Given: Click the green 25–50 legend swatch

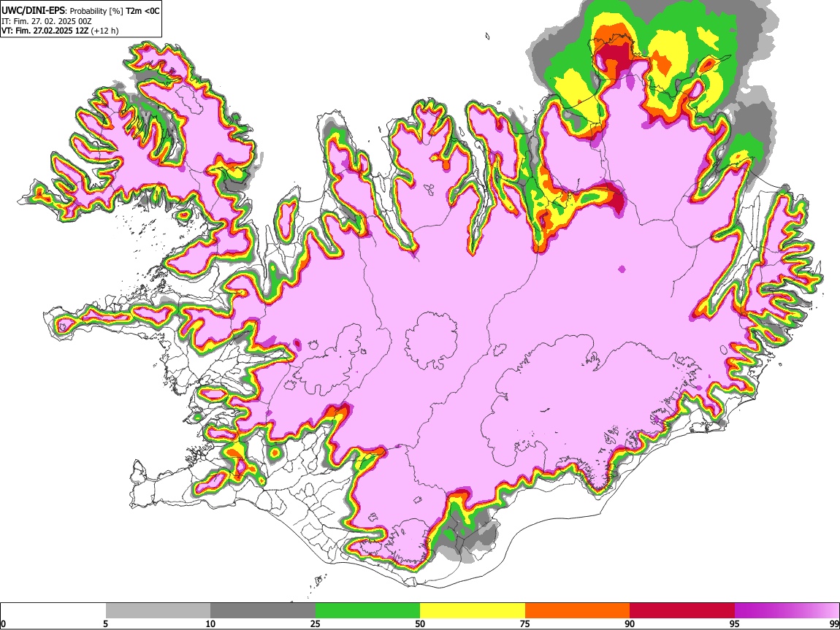Looking at the screenshot, I should (x=367, y=611).
